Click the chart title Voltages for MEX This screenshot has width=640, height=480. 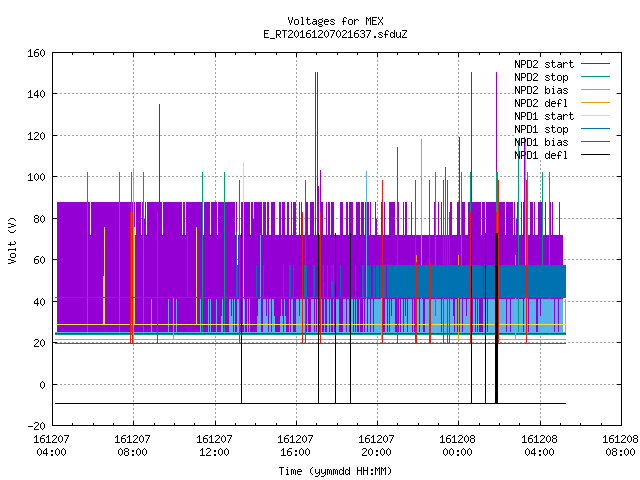335,21
